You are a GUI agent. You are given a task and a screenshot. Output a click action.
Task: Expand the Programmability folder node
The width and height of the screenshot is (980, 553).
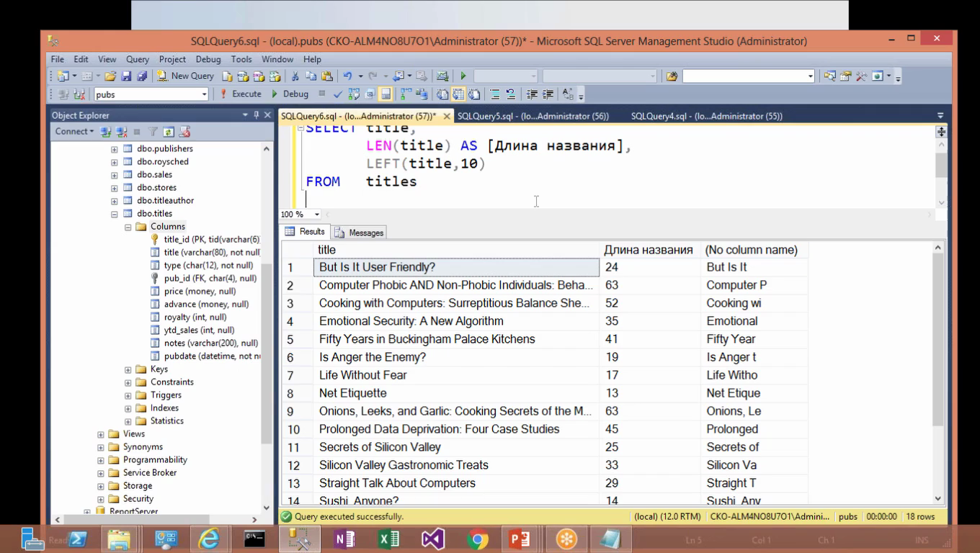[x=100, y=460]
